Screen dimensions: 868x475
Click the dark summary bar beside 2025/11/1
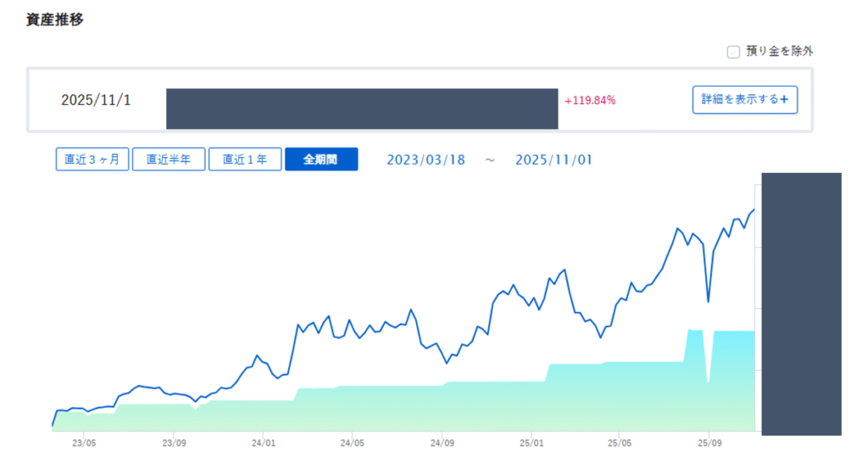[362, 109]
